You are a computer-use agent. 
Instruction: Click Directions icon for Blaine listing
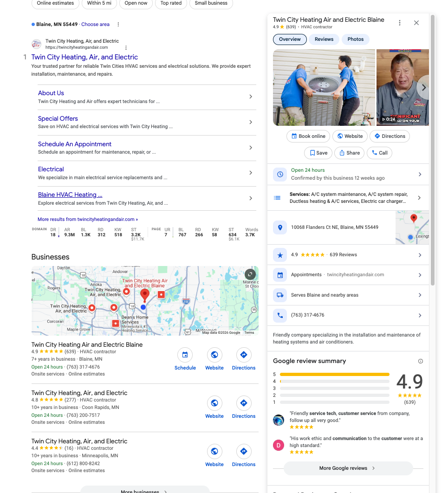(x=244, y=355)
